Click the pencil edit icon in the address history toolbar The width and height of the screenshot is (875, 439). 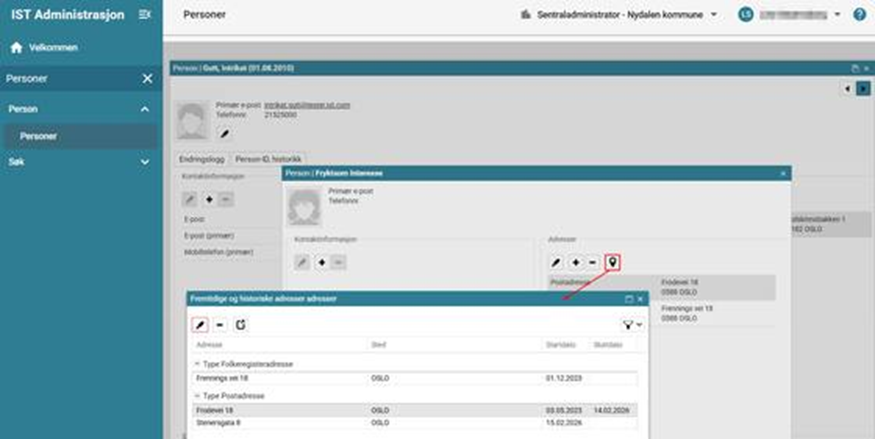coord(200,325)
